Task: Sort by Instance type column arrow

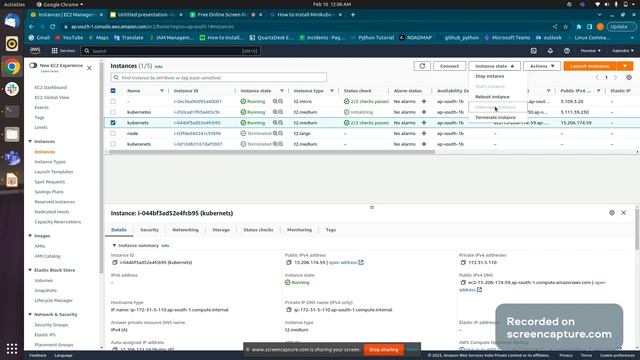Action: click(332, 91)
